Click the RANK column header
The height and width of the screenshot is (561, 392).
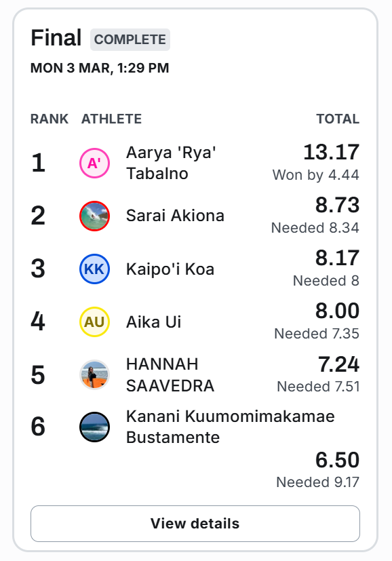[x=50, y=119]
